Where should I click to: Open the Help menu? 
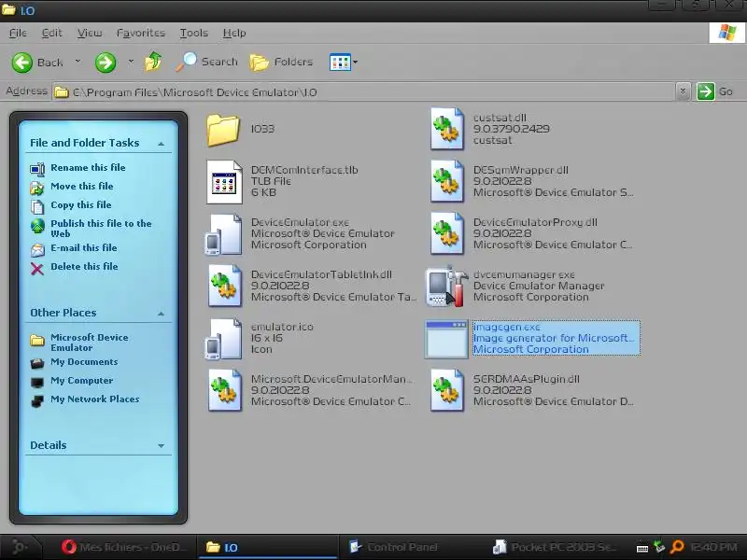tap(234, 33)
